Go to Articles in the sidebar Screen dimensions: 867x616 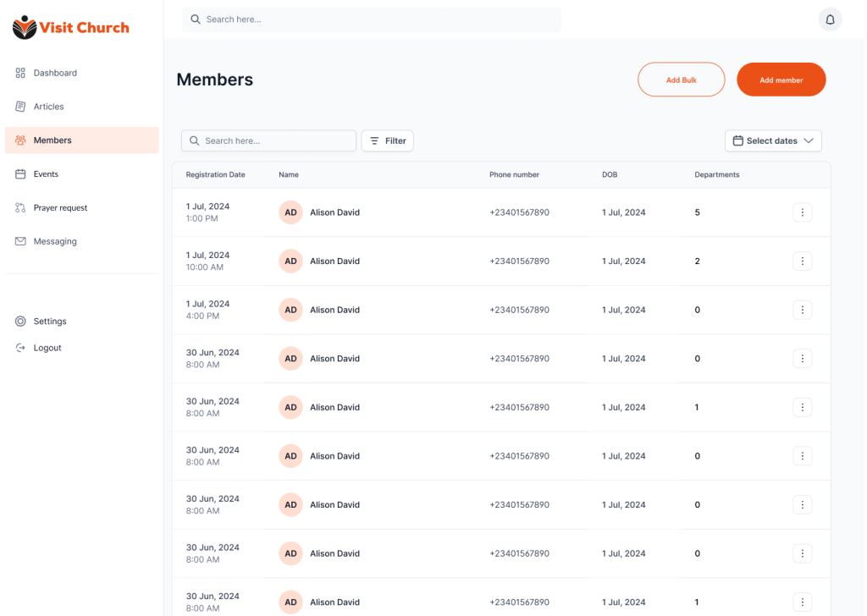pyautogui.click(x=48, y=107)
